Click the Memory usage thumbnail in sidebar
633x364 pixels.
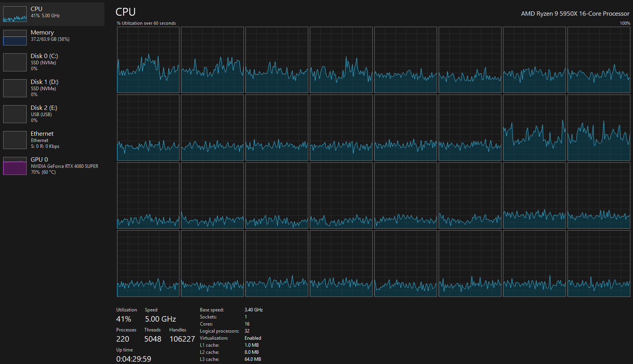point(15,38)
